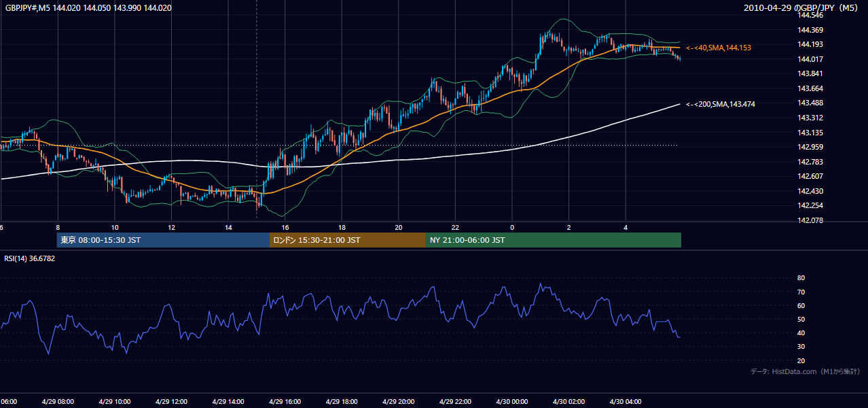Click the 4/29 10:00 time label
The image size is (868, 408).
(115, 402)
